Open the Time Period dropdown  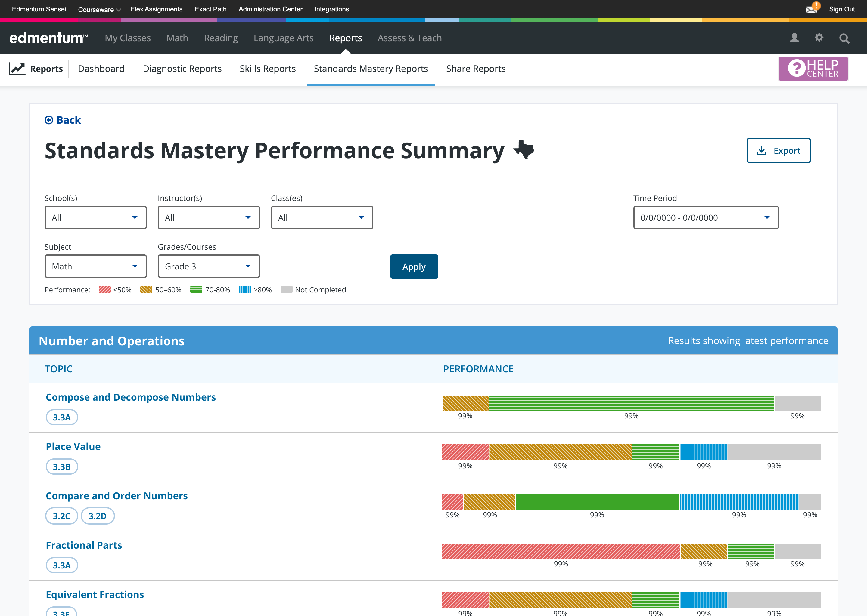coord(706,218)
